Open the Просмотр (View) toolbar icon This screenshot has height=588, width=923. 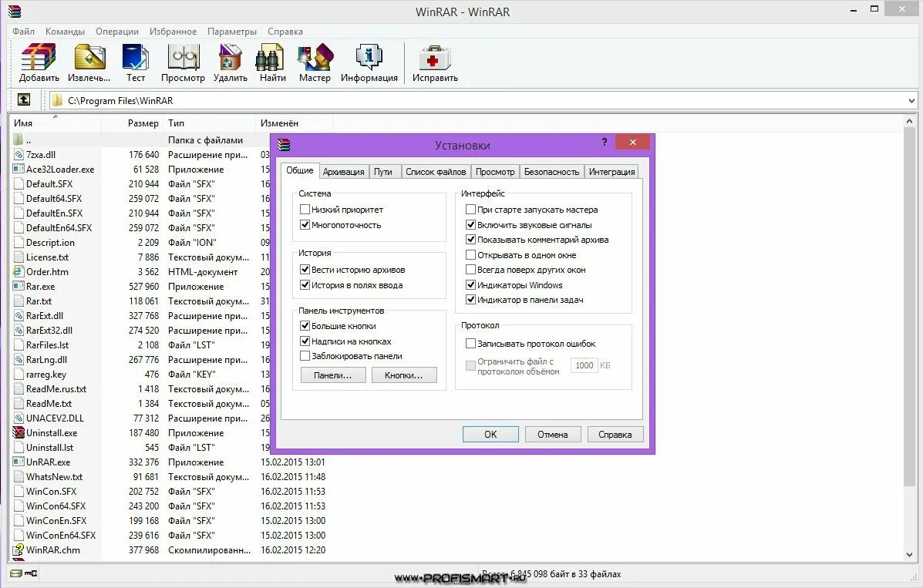tap(183, 58)
